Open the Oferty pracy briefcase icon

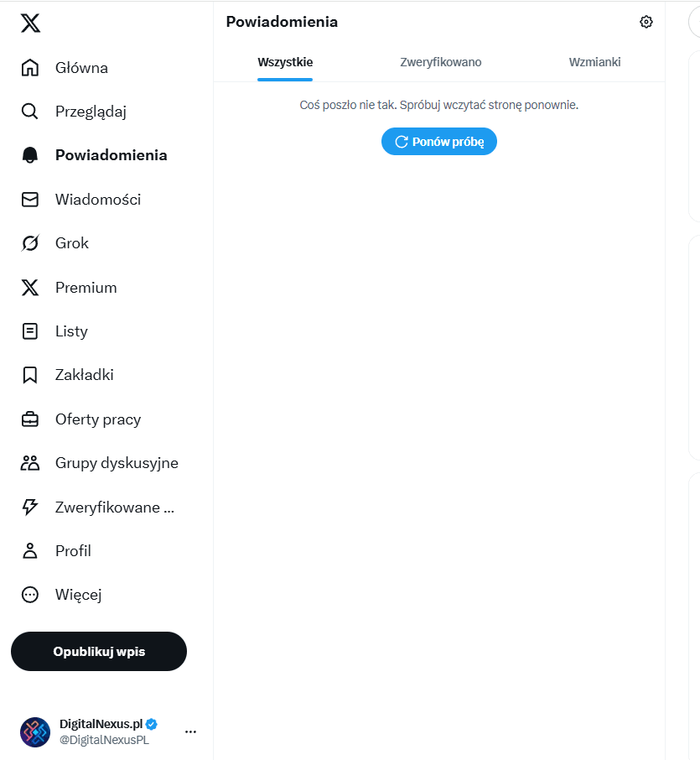pos(30,419)
